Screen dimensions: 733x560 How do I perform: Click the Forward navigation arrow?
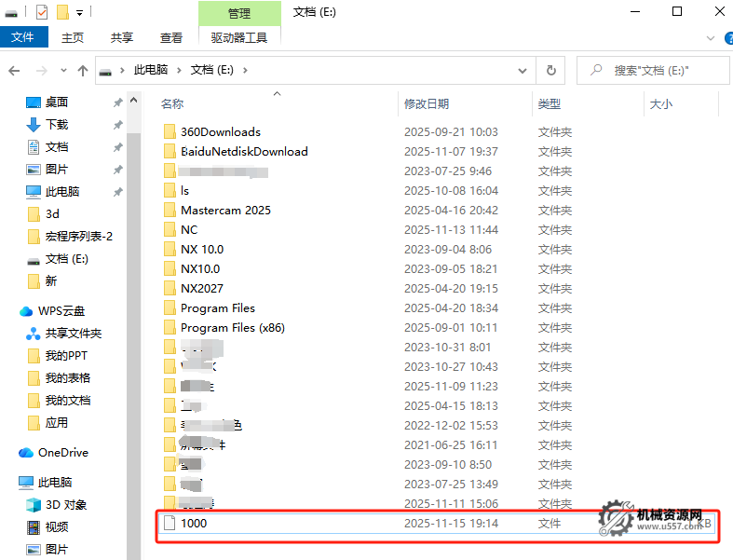pos(42,71)
